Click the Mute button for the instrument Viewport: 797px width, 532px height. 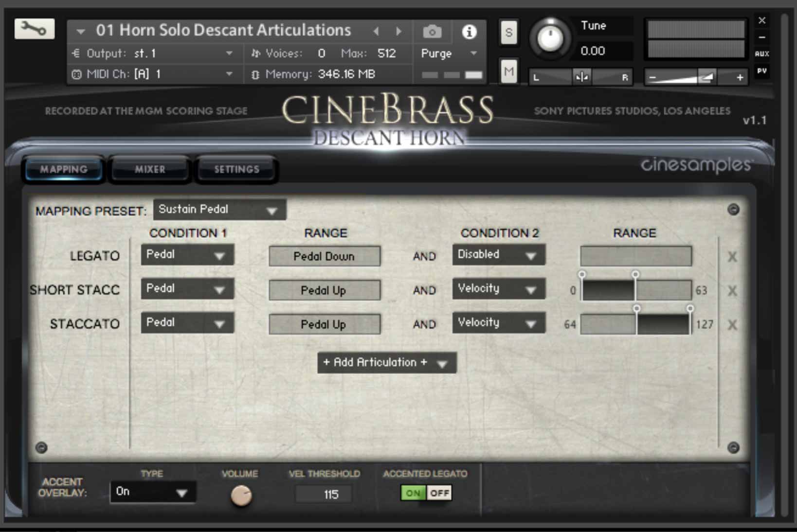[x=509, y=72]
